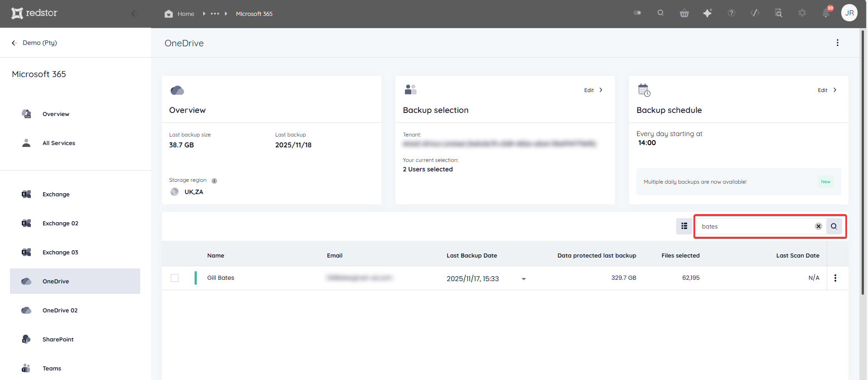Sort by the Email column header
This screenshot has height=380, width=868.
pos(334,255)
